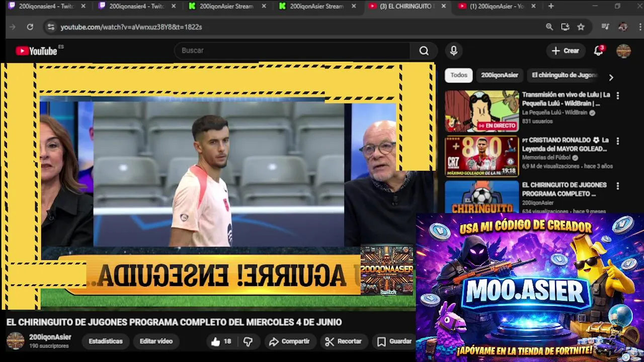Open options for Cristiano Ronaldo video
This screenshot has width=644, height=362.
point(618,141)
